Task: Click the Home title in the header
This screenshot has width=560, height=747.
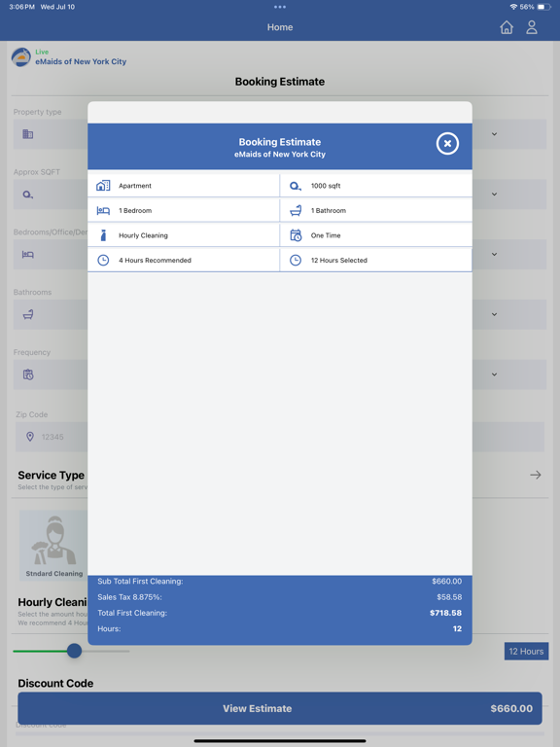Action: click(x=280, y=27)
